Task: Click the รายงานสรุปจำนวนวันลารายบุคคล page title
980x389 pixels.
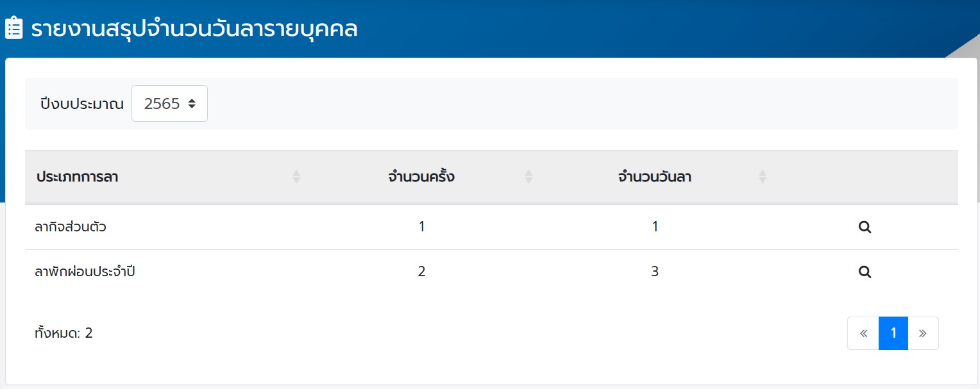Action: tap(194, 29)
